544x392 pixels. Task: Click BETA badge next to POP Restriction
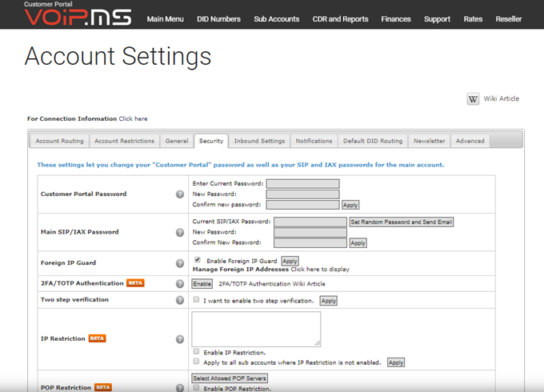(103, 387)
